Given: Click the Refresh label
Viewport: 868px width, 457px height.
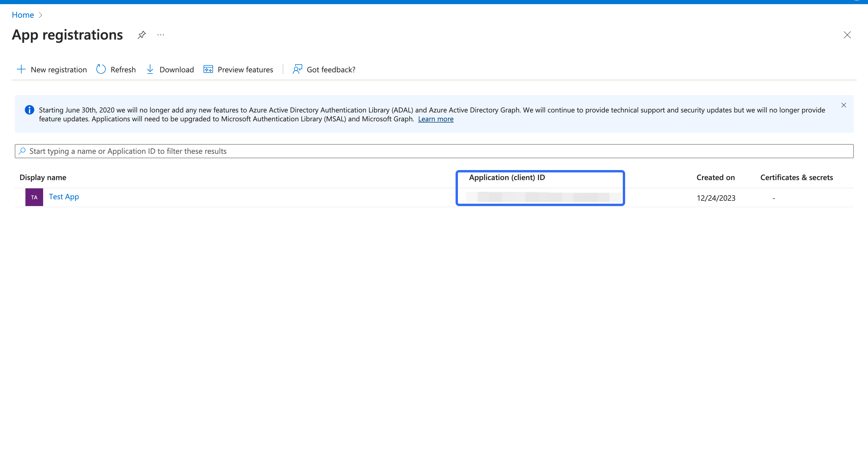Looking at the screenshot, I should click(x=123, y=69).
